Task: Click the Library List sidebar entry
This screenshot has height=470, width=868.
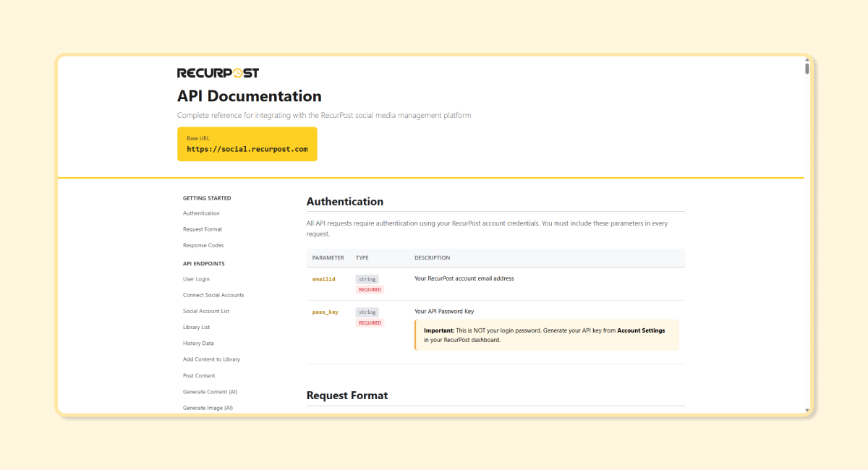Action: pos(196,327)
